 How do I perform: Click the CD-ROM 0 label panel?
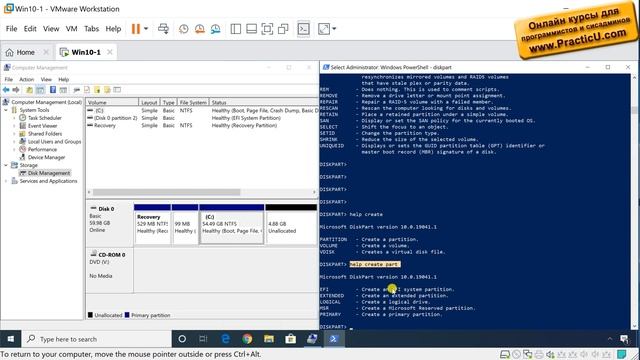109,270
